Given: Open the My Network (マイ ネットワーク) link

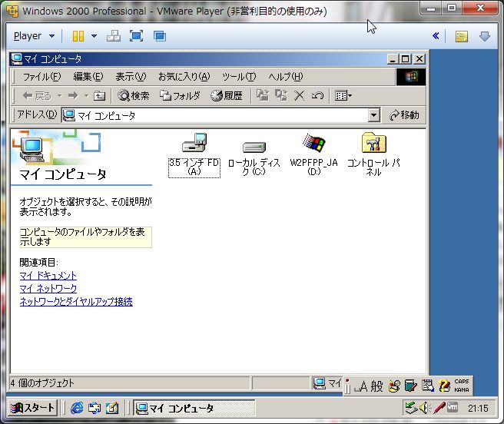Looking at the screenshot, I should pos(48,288).
